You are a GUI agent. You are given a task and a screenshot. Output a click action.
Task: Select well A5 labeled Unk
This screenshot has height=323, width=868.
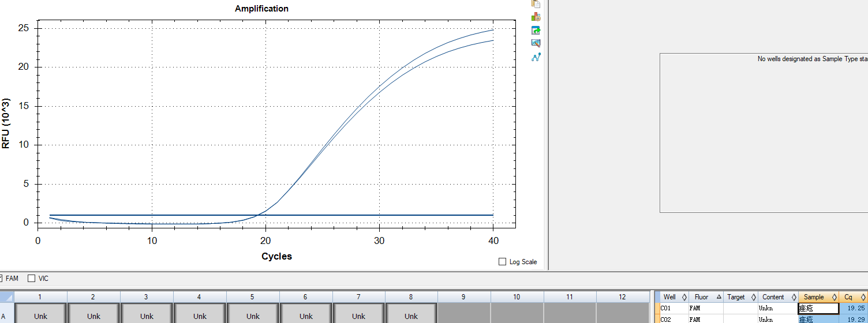coord(253,313)
